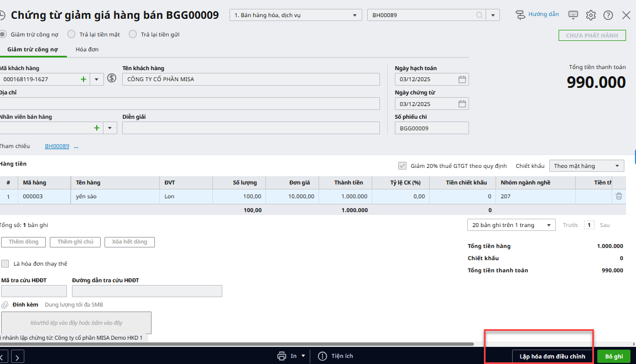The image size is (636, 364).
Task: Select the Trả lại tiền mặt option
Action: click(71, 34)
